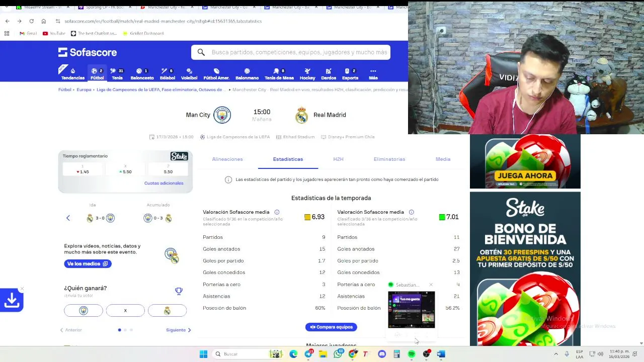Open the Más sports menu
This screenshot has width=644, height=362.
click(x=373, y=74)
